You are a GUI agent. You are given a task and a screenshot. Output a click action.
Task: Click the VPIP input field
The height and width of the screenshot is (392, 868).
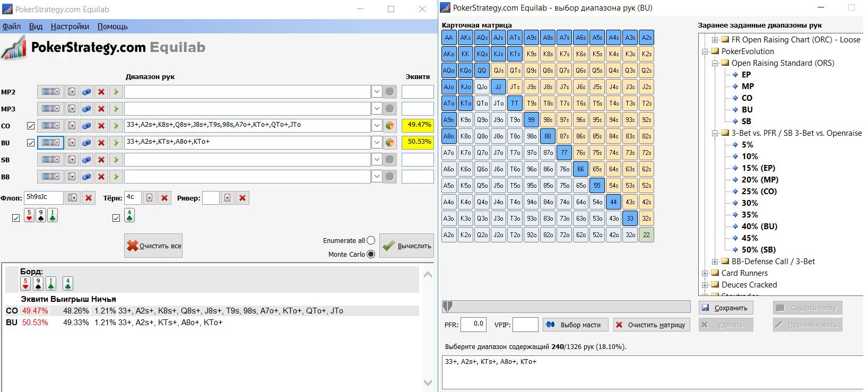tap(525, 325)
